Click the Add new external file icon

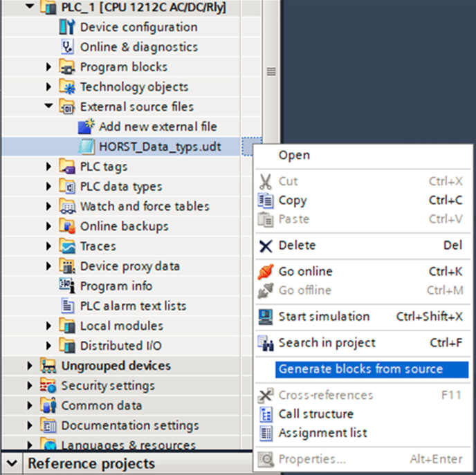(x=86, y=127)
